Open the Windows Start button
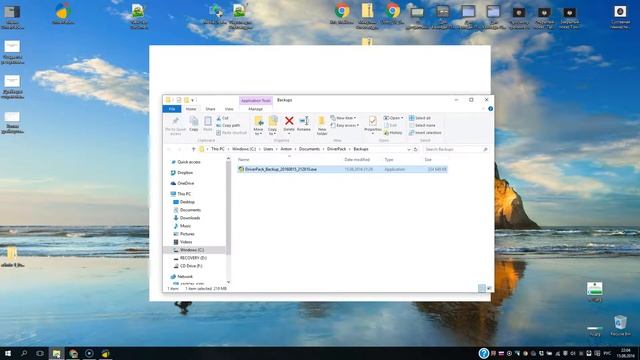 click(x=8, y=353)
